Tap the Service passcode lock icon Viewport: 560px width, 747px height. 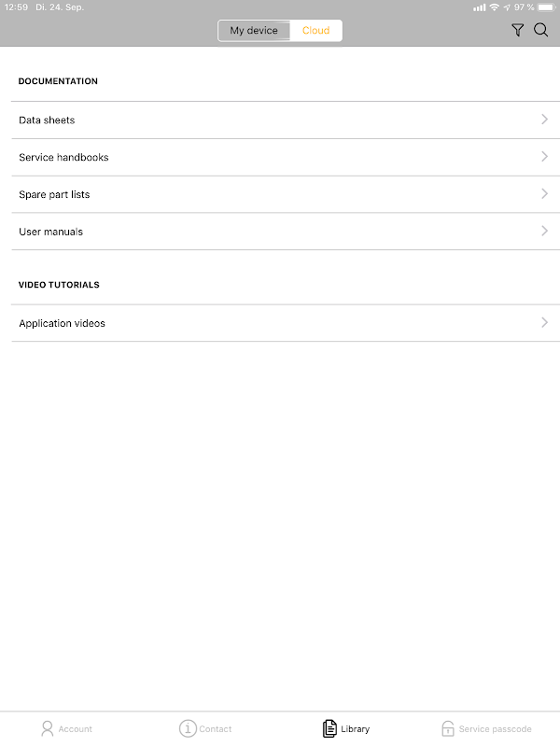pos(448,728)
